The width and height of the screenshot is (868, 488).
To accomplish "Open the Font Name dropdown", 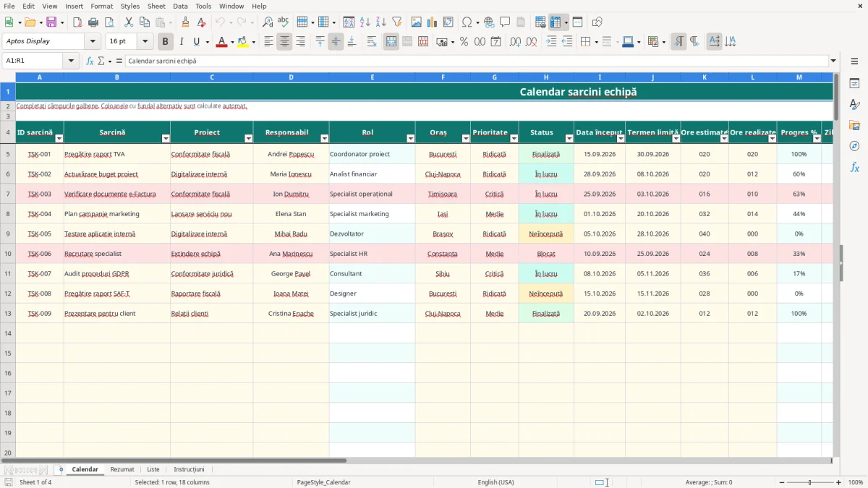I will (93, 42).
